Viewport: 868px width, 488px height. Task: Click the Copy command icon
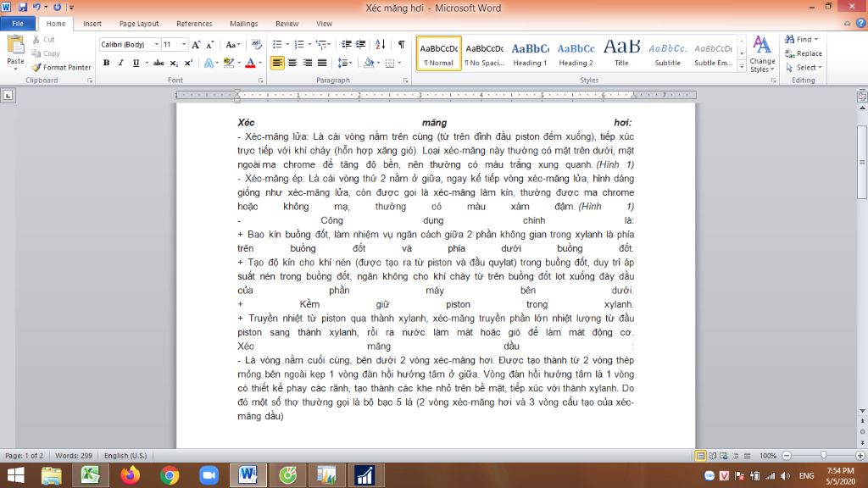(x=36, y=53)
